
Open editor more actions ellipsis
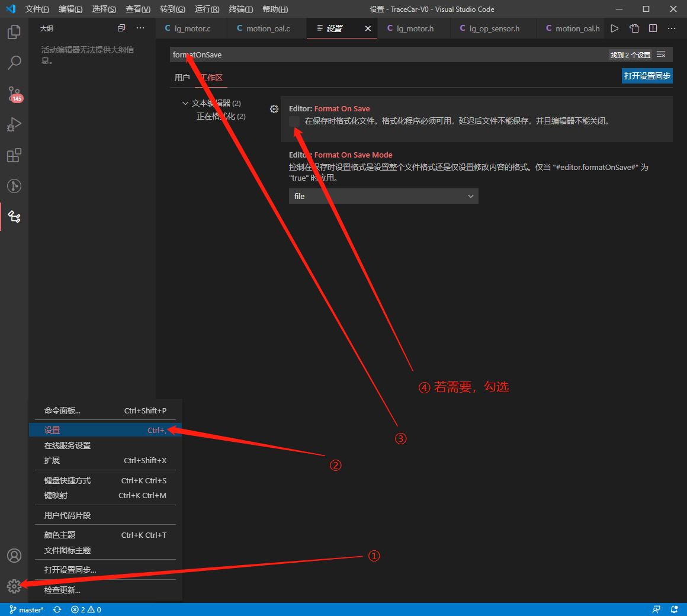coord(672,28)
